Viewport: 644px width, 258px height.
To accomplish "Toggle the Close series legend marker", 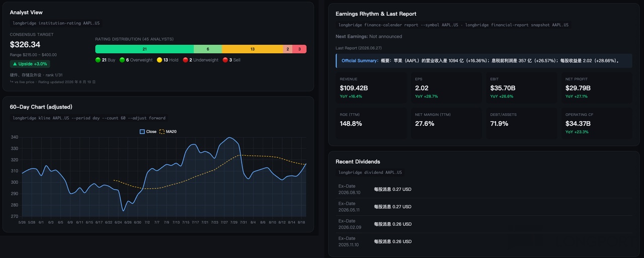I will click(142, 132).
